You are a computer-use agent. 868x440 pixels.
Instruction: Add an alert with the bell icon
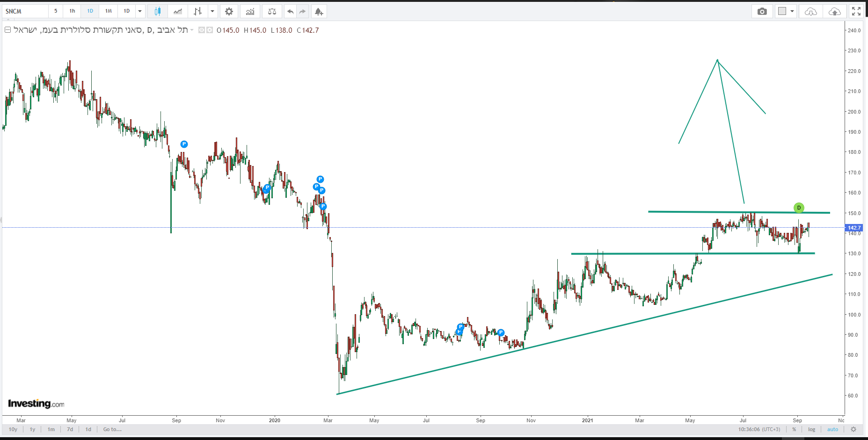click(x=319, y=11)
